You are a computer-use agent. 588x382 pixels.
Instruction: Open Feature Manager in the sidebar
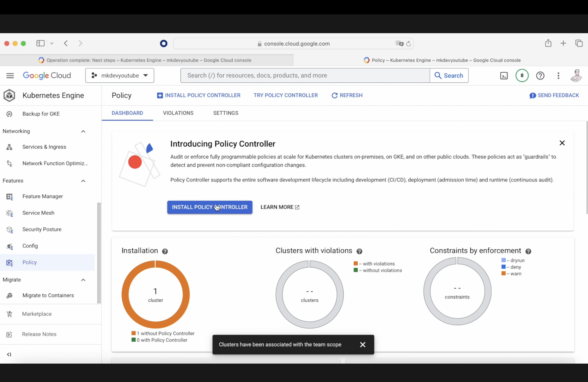tap(42, 197)
